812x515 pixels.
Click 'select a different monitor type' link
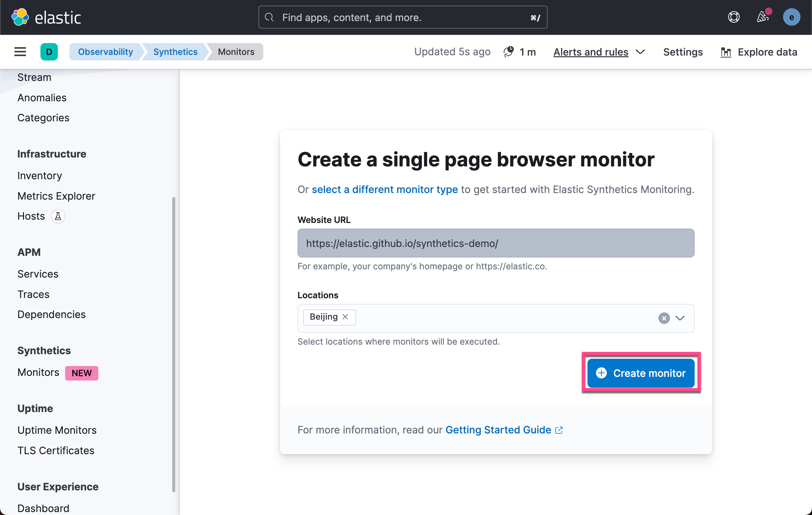(385, 189)
